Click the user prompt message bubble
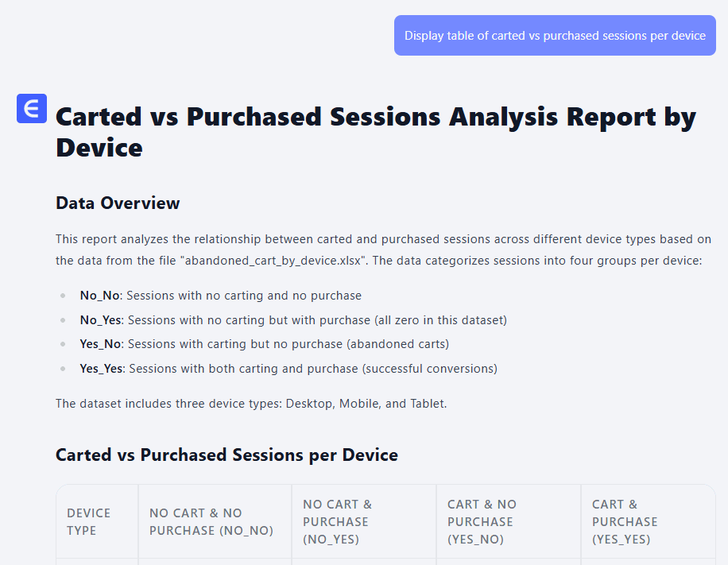This screenshot has width=728, height=565. (x=555, y=36)
